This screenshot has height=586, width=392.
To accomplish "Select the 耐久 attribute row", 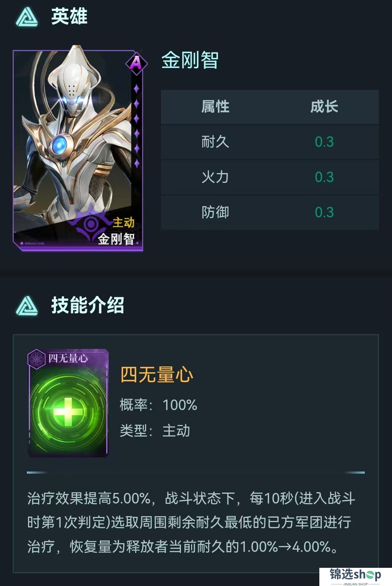I will pos(270,142).
